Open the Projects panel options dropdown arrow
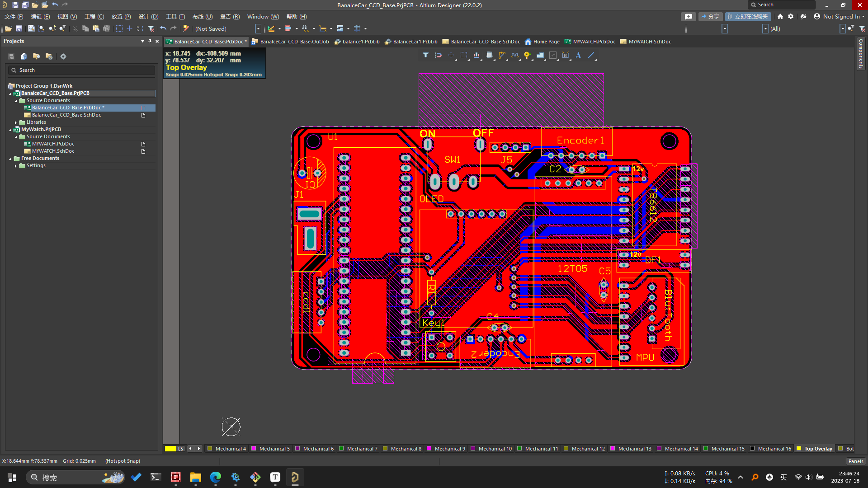 [143, 41]
